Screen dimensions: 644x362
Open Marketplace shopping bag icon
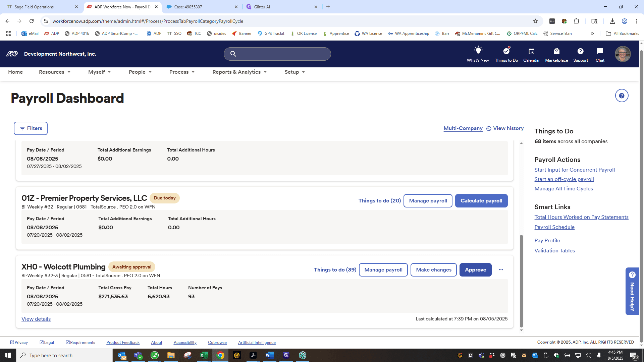556,51
